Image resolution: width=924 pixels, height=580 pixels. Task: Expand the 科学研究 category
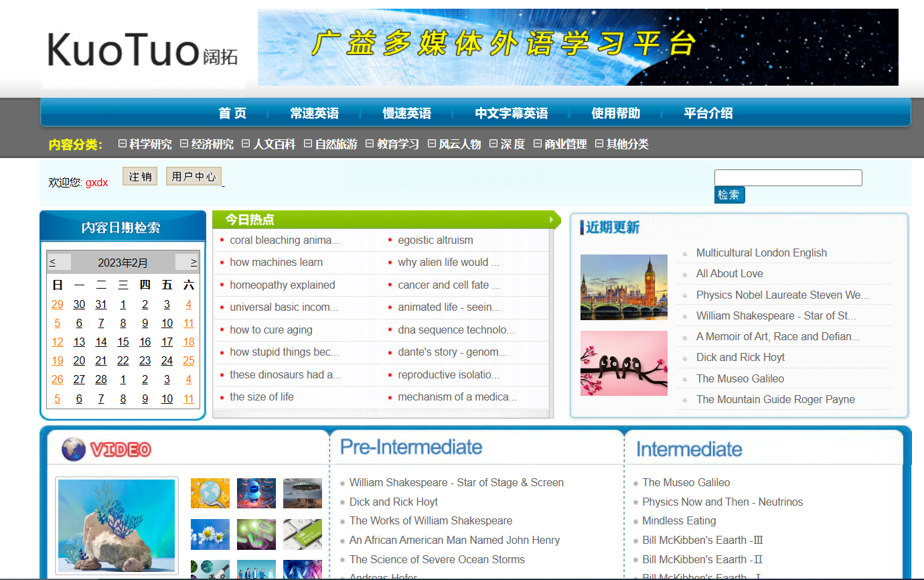click(145, 144)
